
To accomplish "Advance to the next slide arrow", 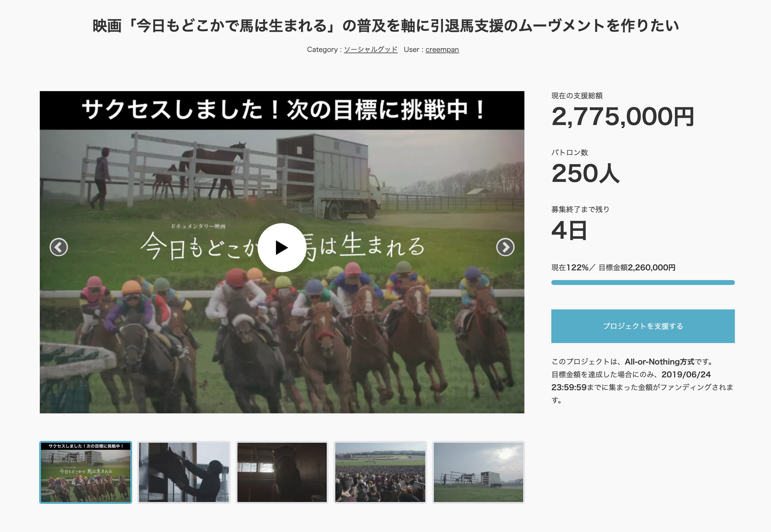I will point(505,247).
